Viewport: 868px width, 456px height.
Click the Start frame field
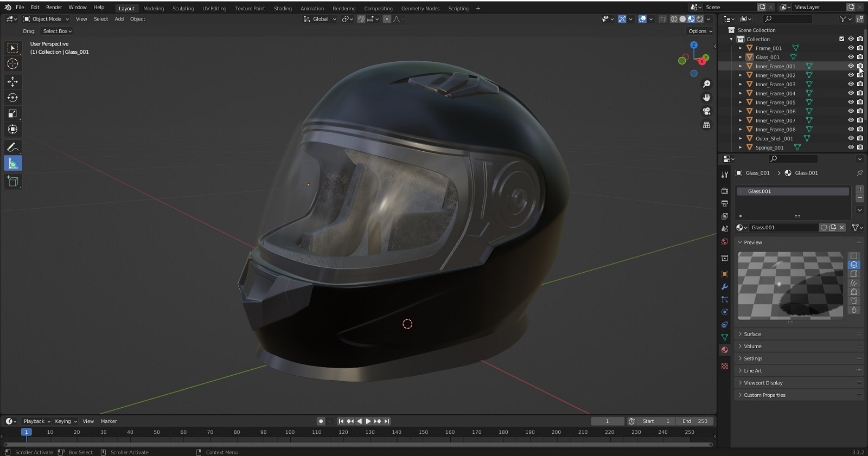click(x=657, y=421)
